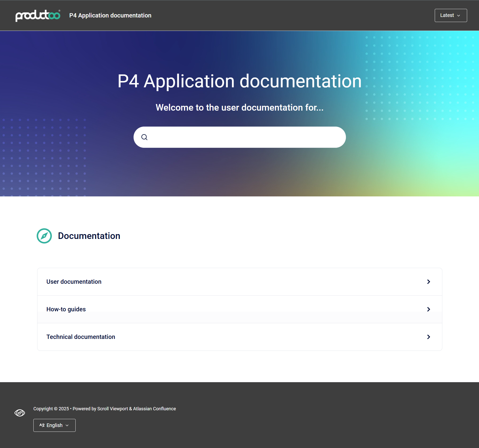This screenshot has width=479, height=448.
Task: Click the Documentation section heading
Action: pyautogui.click(x=89, y=236)
